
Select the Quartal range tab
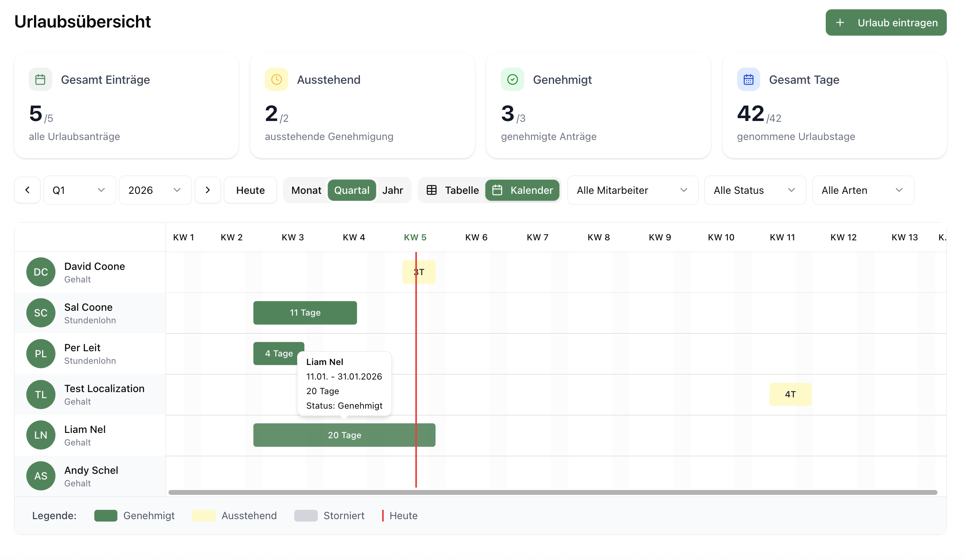[351, 190]
